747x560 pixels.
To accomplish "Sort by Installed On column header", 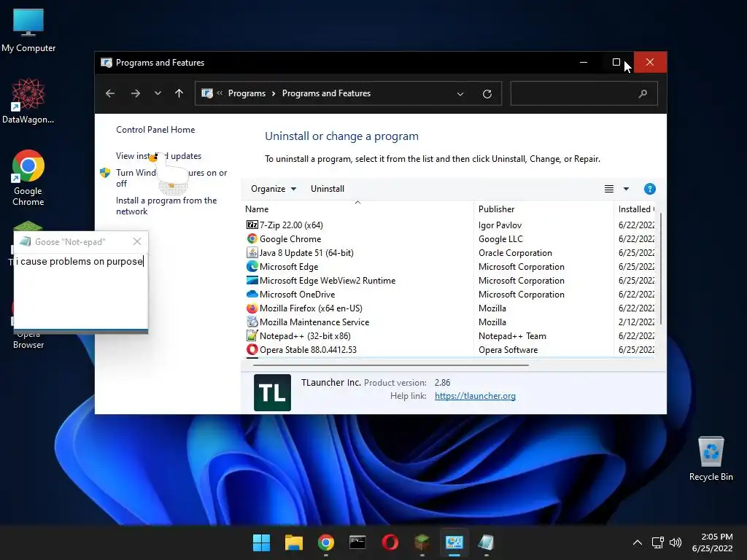I will point(636,209).
